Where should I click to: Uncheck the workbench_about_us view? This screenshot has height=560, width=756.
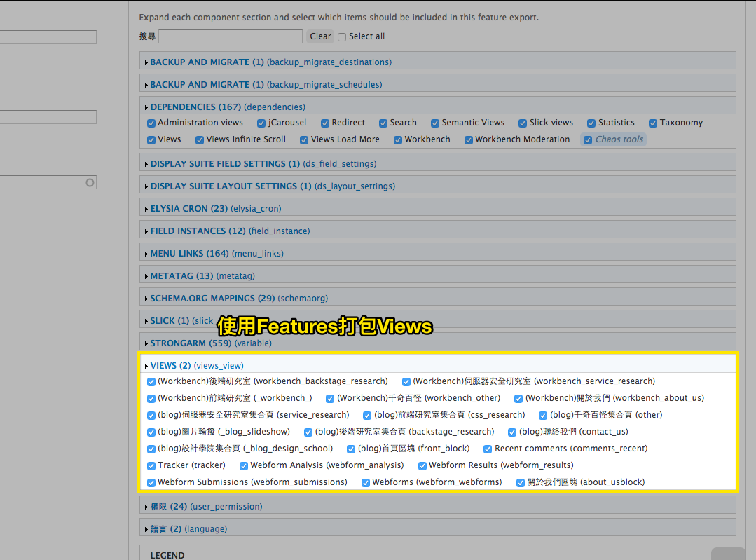518,399
